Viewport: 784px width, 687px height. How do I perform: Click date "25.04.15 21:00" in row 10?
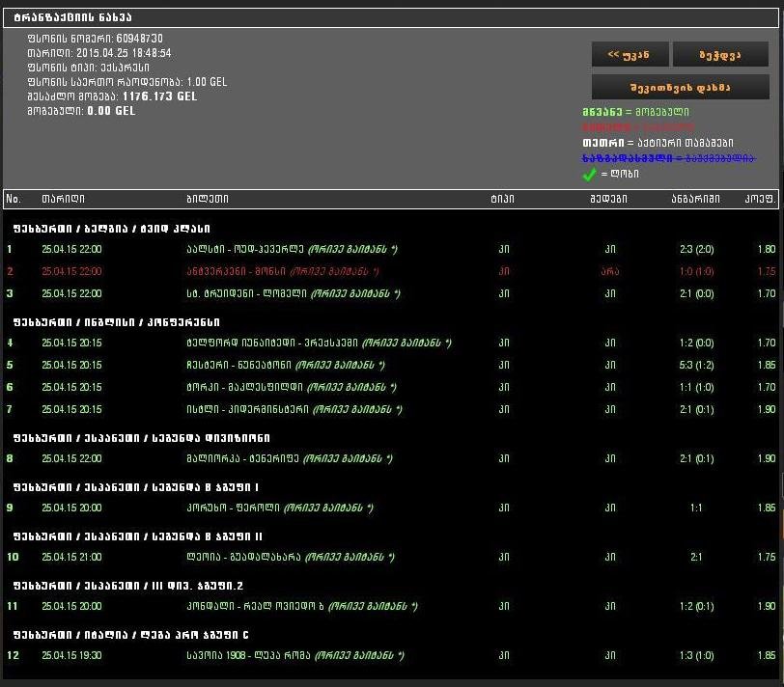tap(71, 557)
